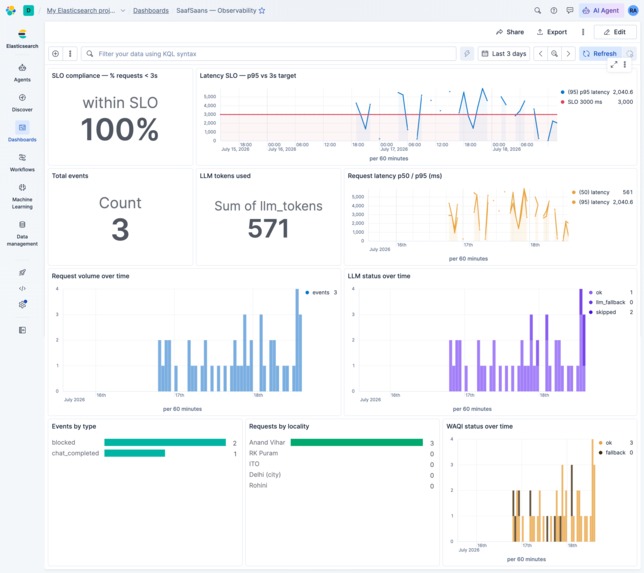Click the Export button
644x573 pixels.
[552, 32]
